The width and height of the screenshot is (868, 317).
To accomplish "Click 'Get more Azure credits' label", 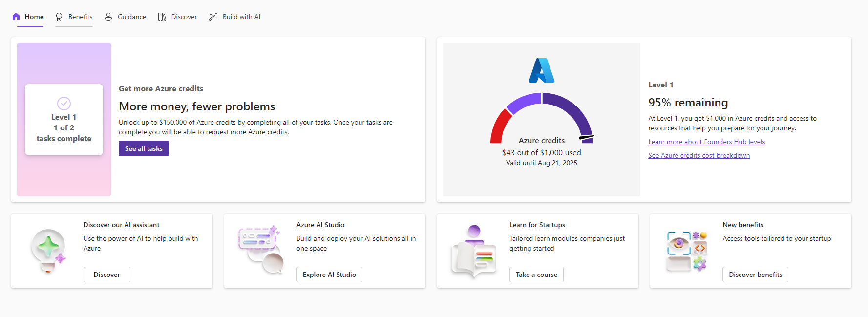I will 161,88.
